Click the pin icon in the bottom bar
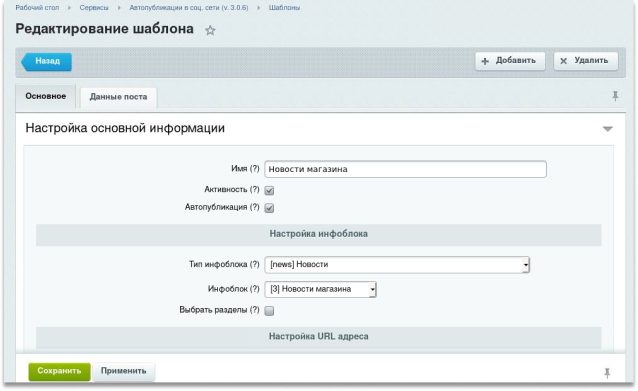This screenshot has height=391, width=638. click(607, 373)
